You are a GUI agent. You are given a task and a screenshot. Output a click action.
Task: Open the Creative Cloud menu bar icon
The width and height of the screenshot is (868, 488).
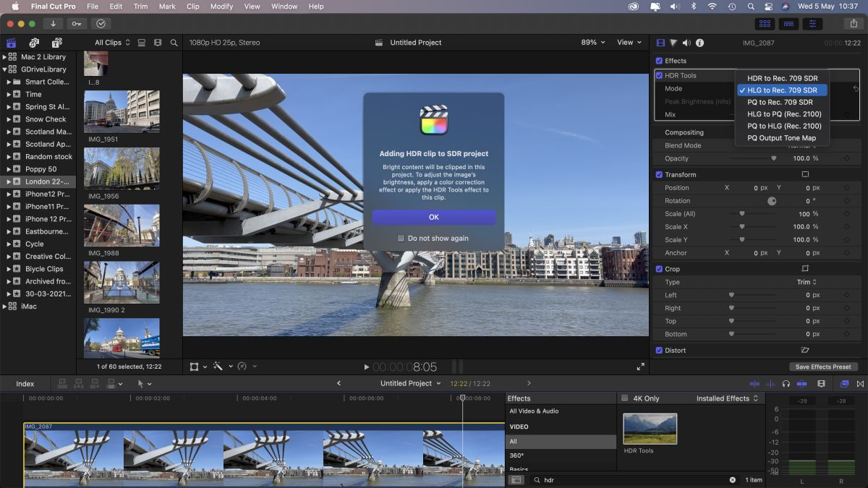point(634,7)
